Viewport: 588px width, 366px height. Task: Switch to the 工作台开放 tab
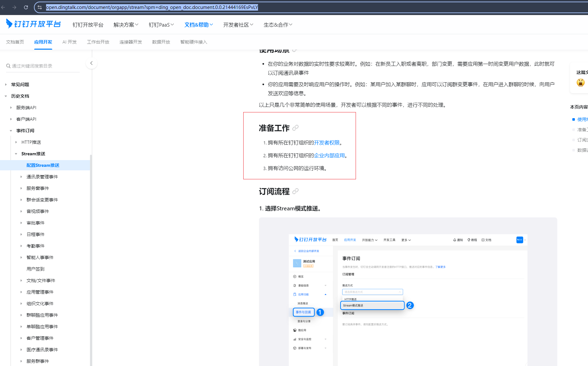point(98,42)
